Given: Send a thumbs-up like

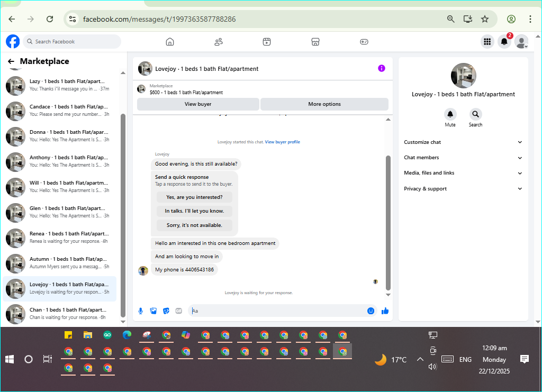Looking at the screenshot, I should pos(385,311).
